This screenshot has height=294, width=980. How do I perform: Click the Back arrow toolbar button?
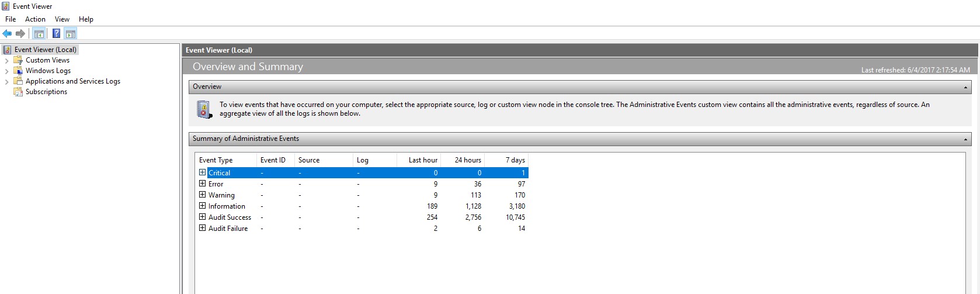7,34
